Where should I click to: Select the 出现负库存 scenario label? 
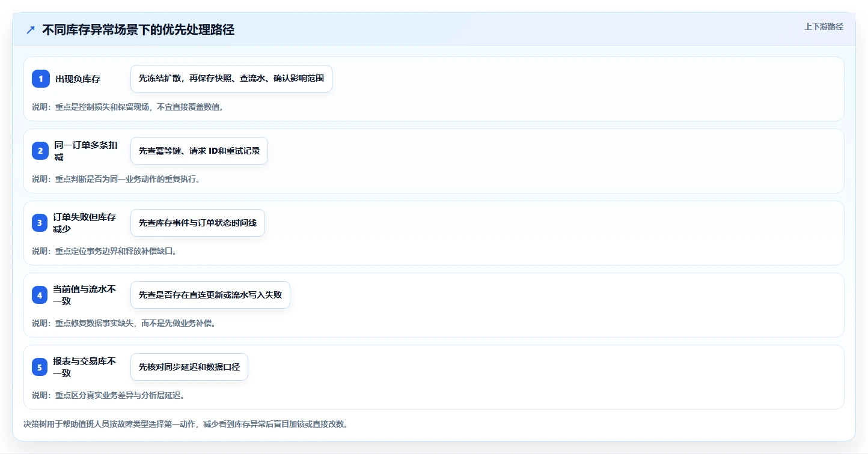click(x=78, y=79)
